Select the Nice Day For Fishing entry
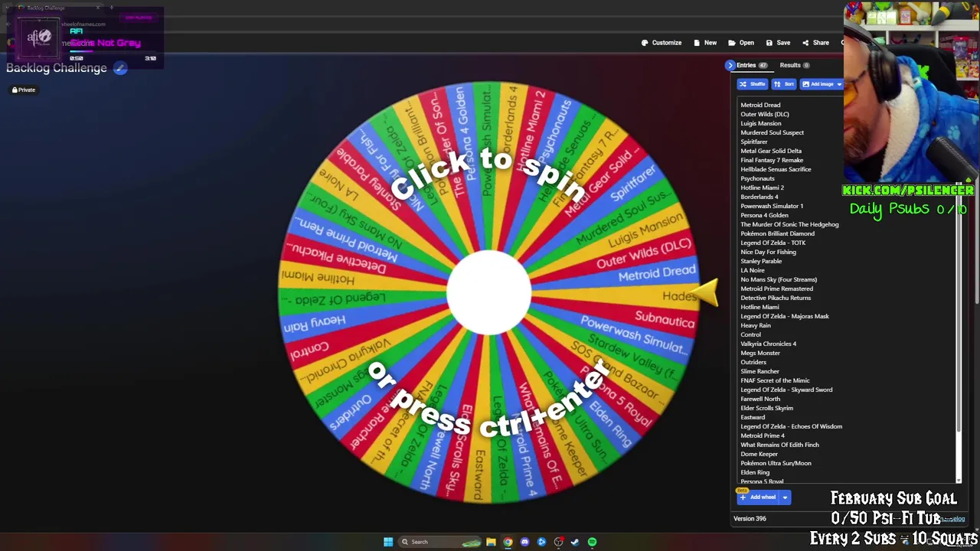 pos(768,253)
